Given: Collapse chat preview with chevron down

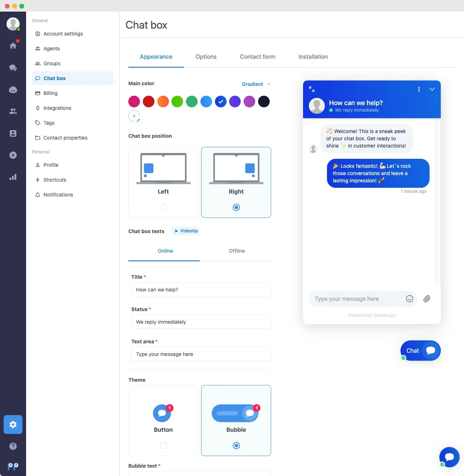Looking at the screenshot, I should [432, 89].
